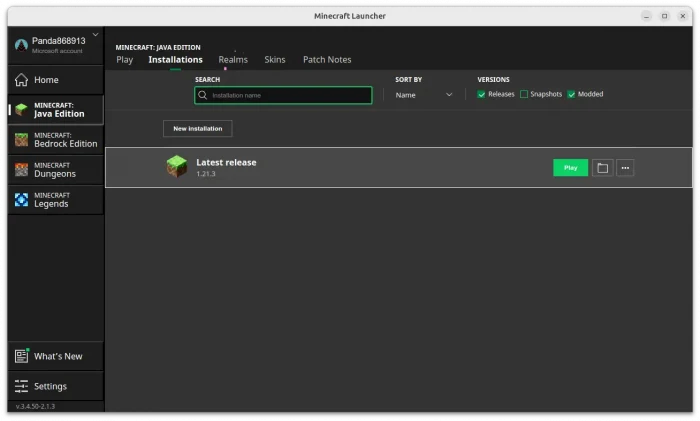Maximize the Minecraft Launcher window
Image resolution: width=700 pixels, height=421 pixels.
coord(664,16)
